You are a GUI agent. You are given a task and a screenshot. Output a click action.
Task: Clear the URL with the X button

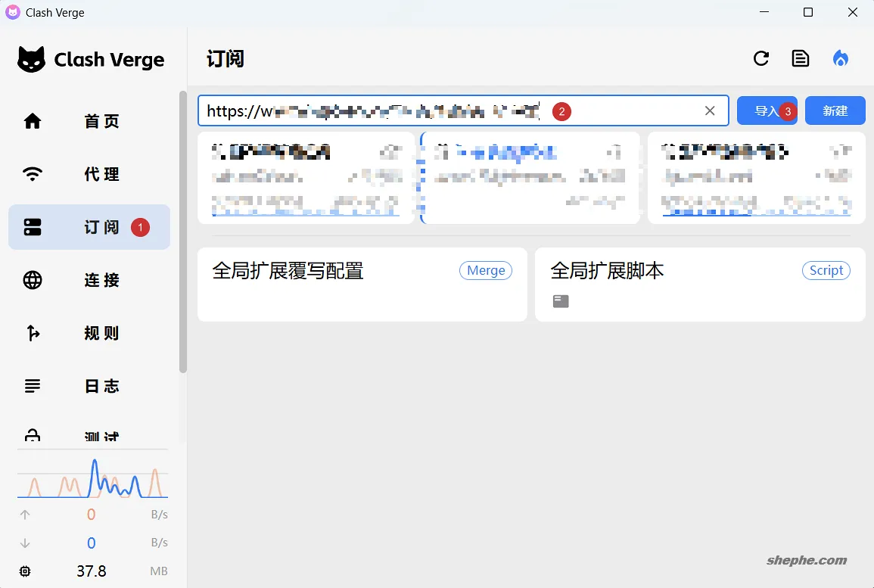pyautogui.click(x=710, y=110)
